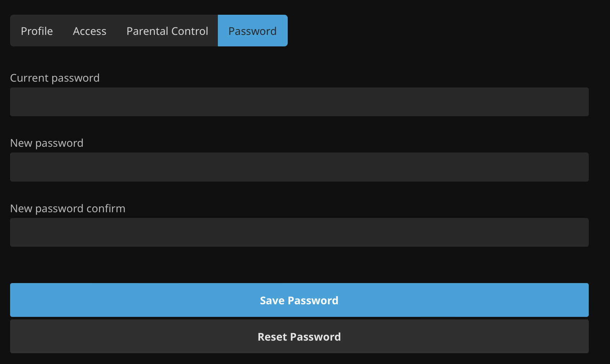View user Profile settings tab
This screenshot has height=364, width=610.
[x=37, y=31]
